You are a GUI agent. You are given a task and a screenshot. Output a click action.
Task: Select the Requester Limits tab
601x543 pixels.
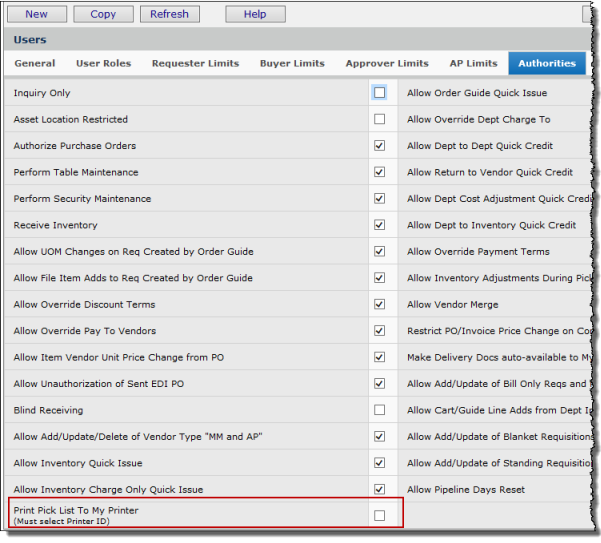click(195, 63)
